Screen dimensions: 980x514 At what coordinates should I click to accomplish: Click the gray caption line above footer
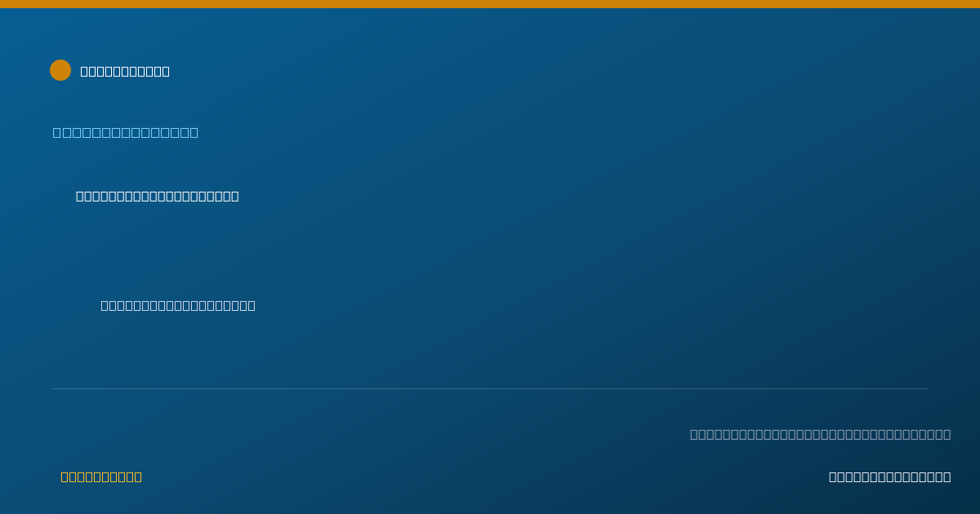(x=820, y=434)
